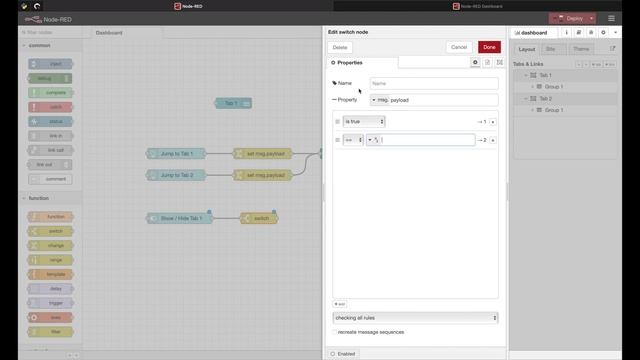Screen dimensions: 640x360
Task: Select the link call node in the palette
Action: tap(50, 150)
